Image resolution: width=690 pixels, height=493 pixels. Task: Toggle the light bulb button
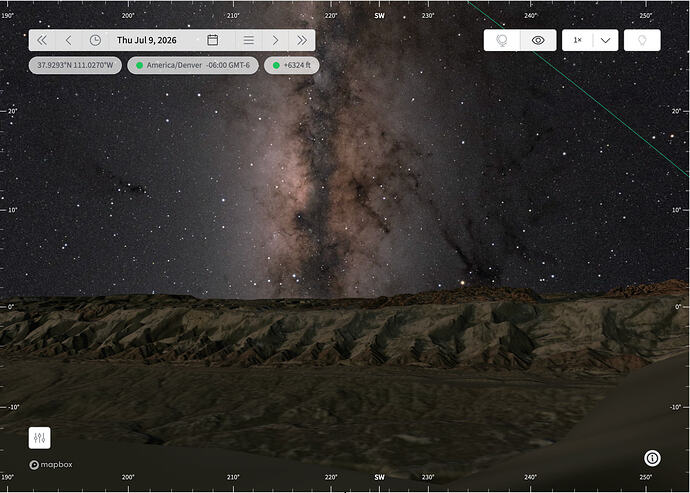642,40
